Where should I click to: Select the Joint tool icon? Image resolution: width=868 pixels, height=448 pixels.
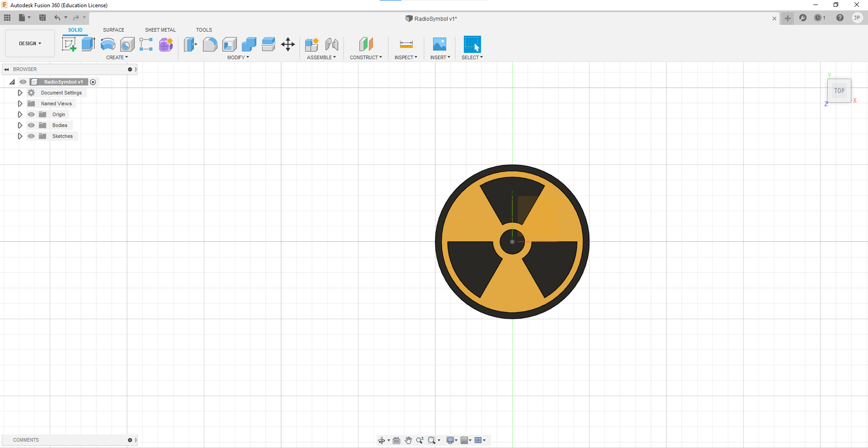[332, 44]
